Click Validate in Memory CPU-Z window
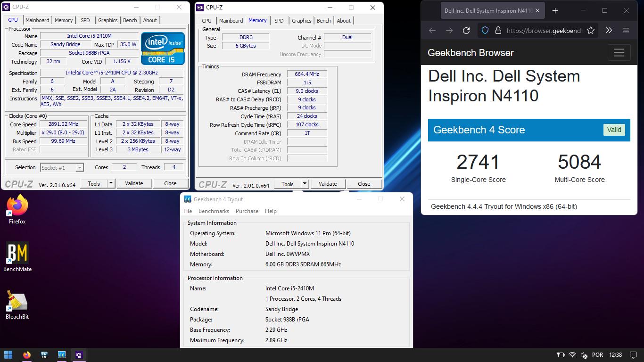The height and width of the screenshot is (362, 644). 328,184
